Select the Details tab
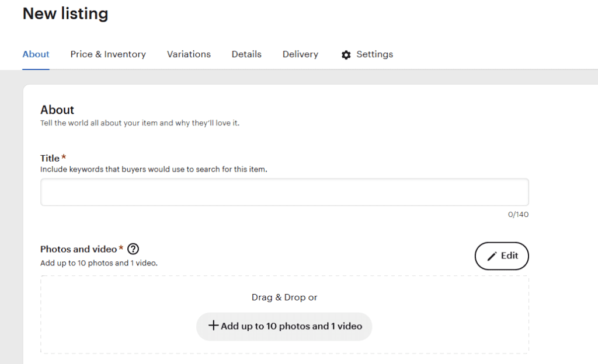 pyautogui.click(x=246, y=54)
